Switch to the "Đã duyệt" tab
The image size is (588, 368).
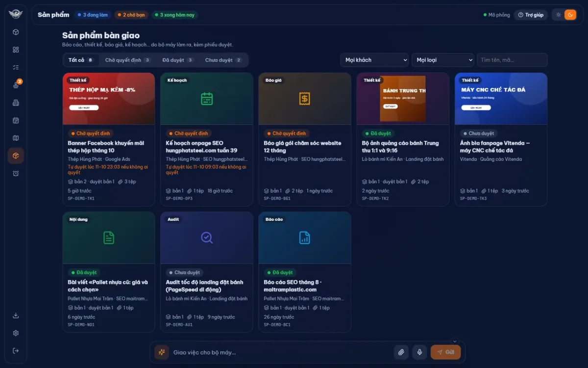tap(178, 60)
